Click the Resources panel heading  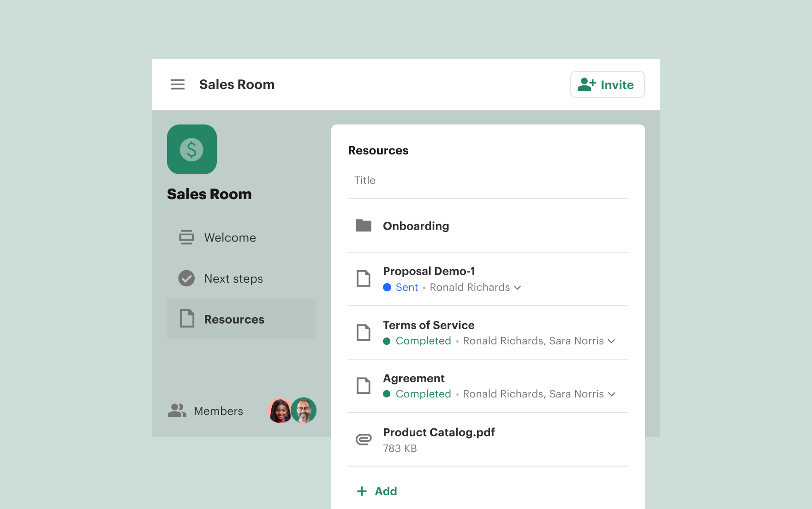point(378,150)
